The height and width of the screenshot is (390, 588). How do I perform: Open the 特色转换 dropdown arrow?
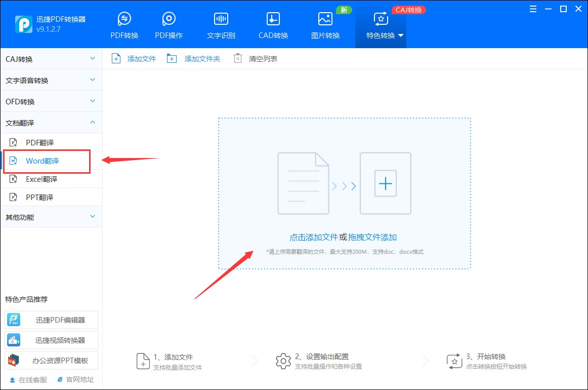pos(400,35)
